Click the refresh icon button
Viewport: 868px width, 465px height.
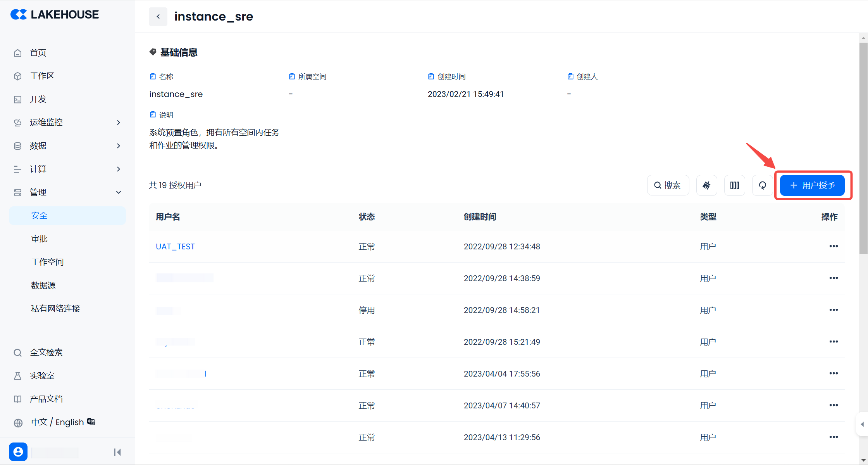click(x=762, y=185)
